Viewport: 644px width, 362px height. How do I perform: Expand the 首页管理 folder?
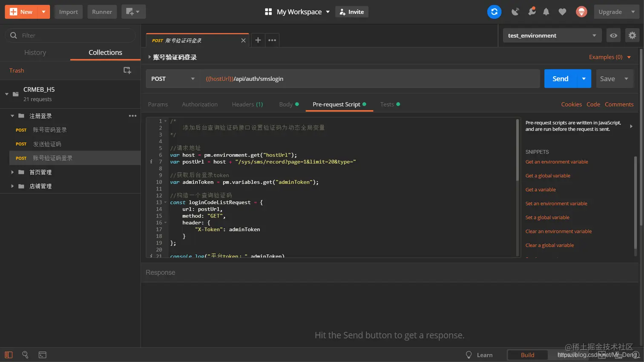coord(12,172)
